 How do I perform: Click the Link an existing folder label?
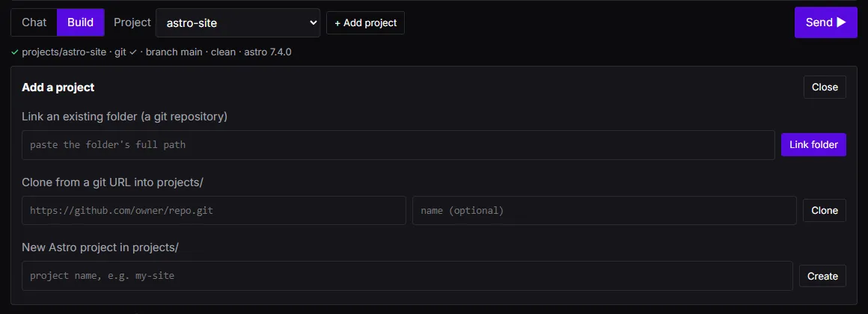(124, 117)
